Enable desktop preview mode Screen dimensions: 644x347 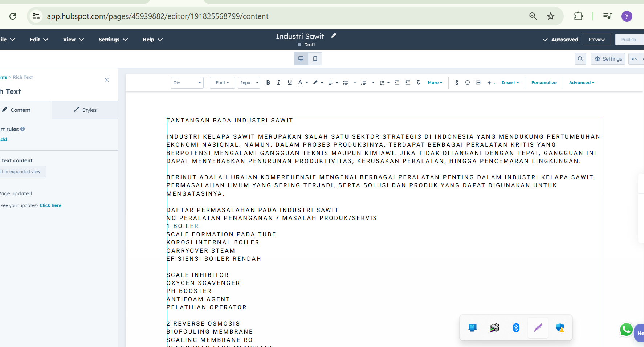click(x=301, y=58)
